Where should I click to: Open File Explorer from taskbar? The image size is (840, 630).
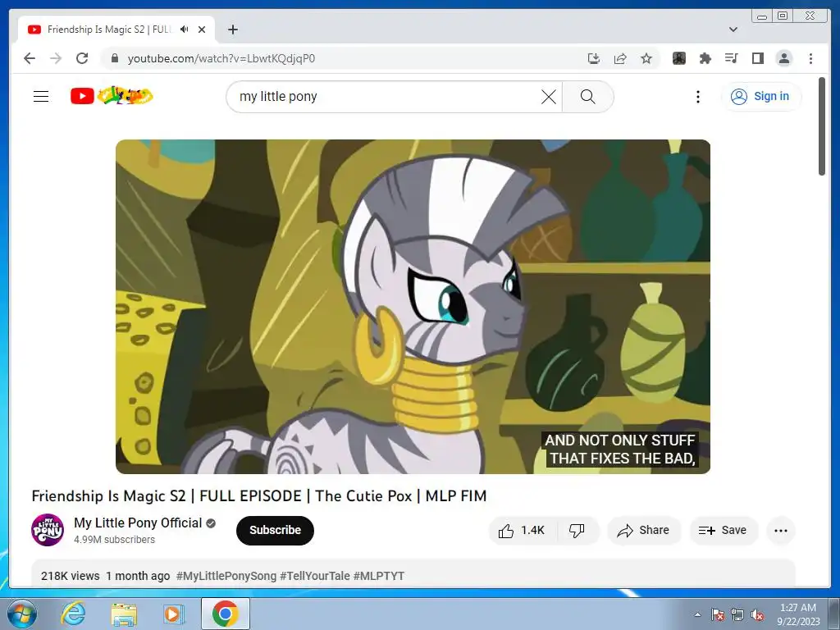tap(124, 614)
